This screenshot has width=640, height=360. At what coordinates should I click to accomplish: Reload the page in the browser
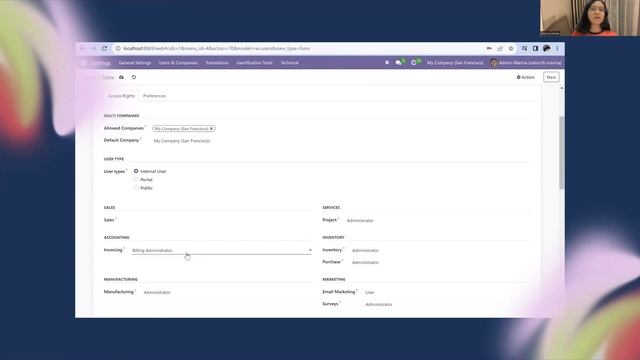104,48
